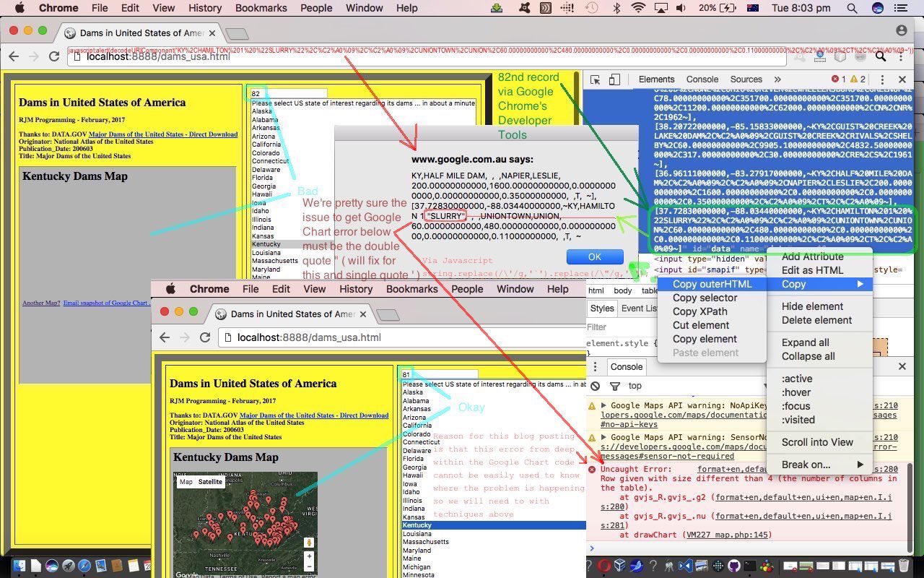Open Notification Center list icon

point(902,8)
